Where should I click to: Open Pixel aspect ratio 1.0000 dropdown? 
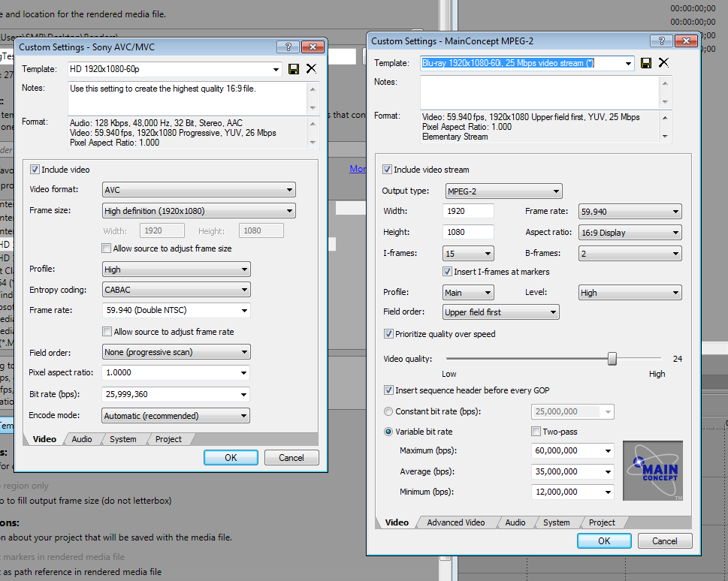(x=176, y=372)
